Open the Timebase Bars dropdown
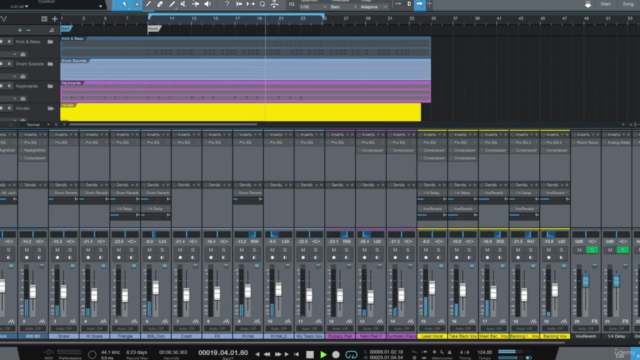This screenshot has height=360, width=640. point(343,7)
